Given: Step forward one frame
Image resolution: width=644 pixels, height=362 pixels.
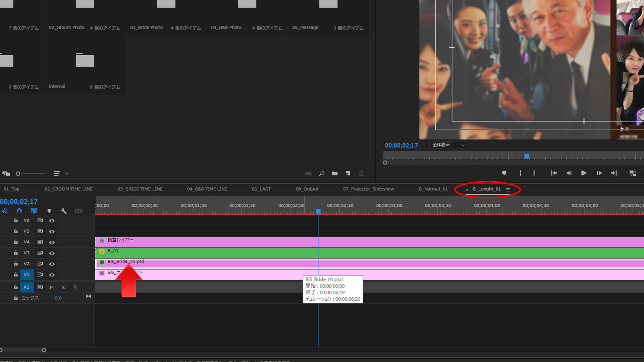Looking at the screenshot, I should click(x=599, y=173).
